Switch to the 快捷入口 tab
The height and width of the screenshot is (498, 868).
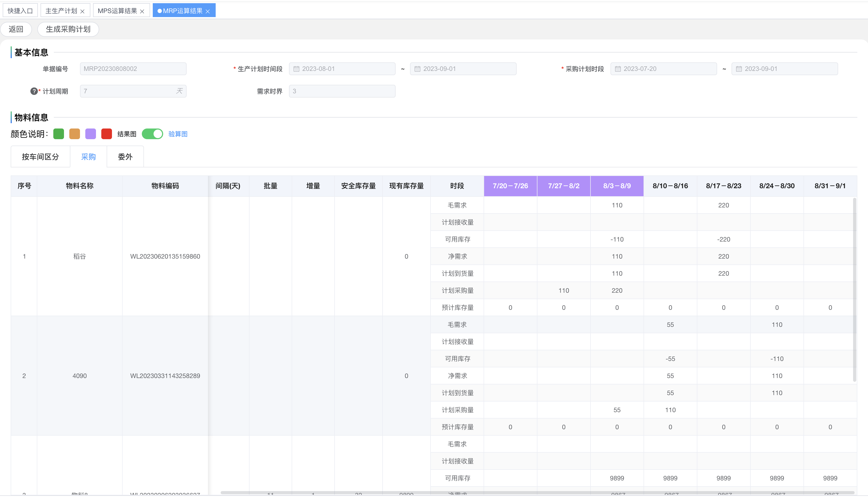point(20,11)
